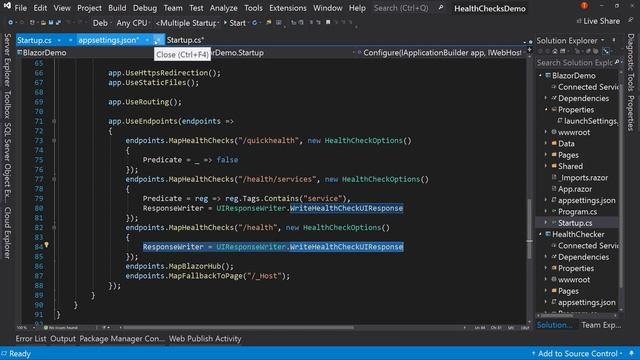640x360 pixels.
Task: Click the Home icon in Solution Explorer toolbar
Action: pyautogui.click(x=555, y=51)
